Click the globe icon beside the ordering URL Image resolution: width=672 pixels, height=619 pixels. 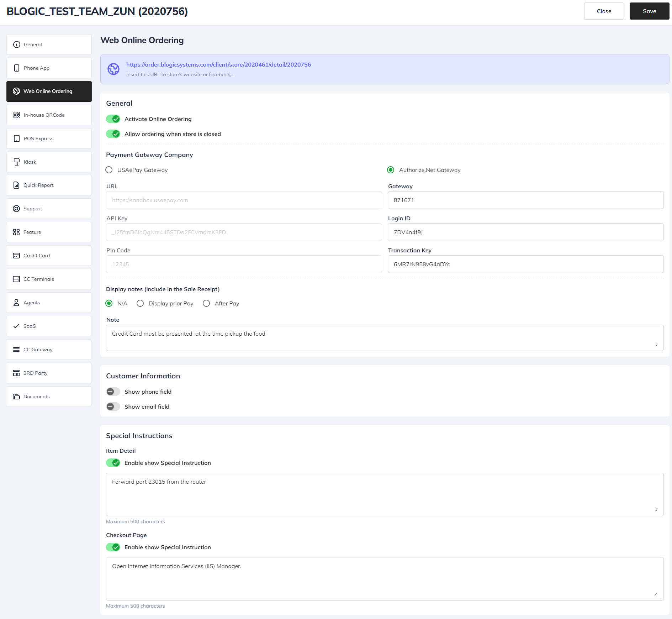point(113,69)
